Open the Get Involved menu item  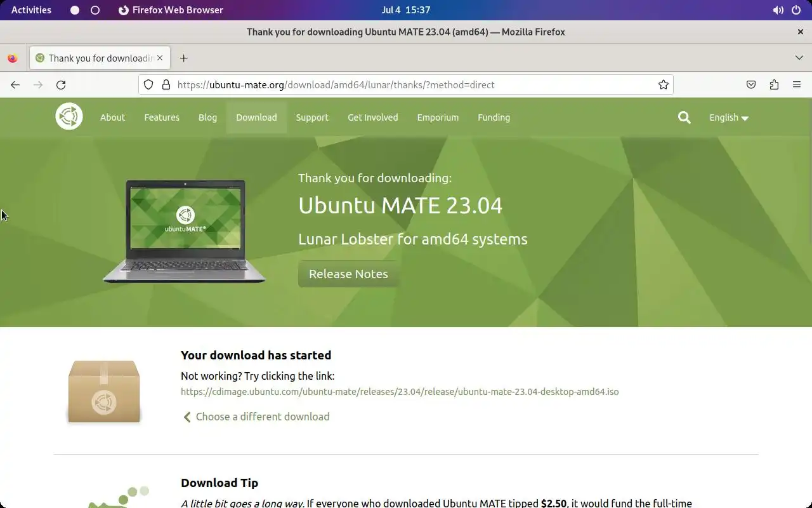coord(373,117)
